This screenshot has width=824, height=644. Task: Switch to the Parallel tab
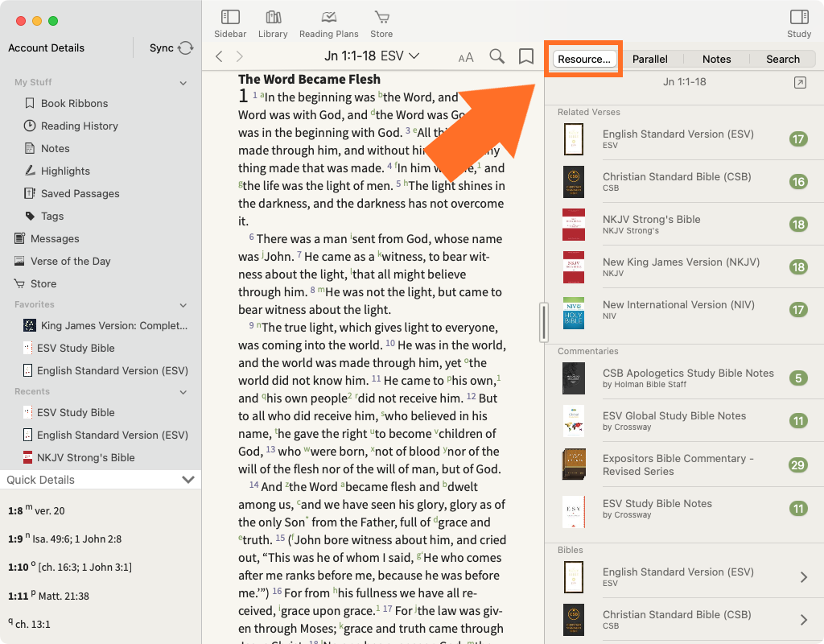(649, 59)
